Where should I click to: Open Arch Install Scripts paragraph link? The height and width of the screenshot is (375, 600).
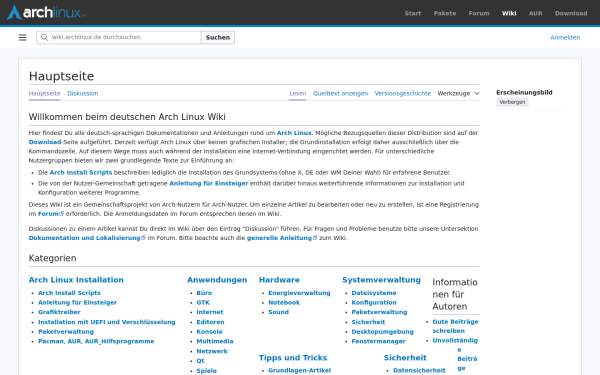[81, 173]
